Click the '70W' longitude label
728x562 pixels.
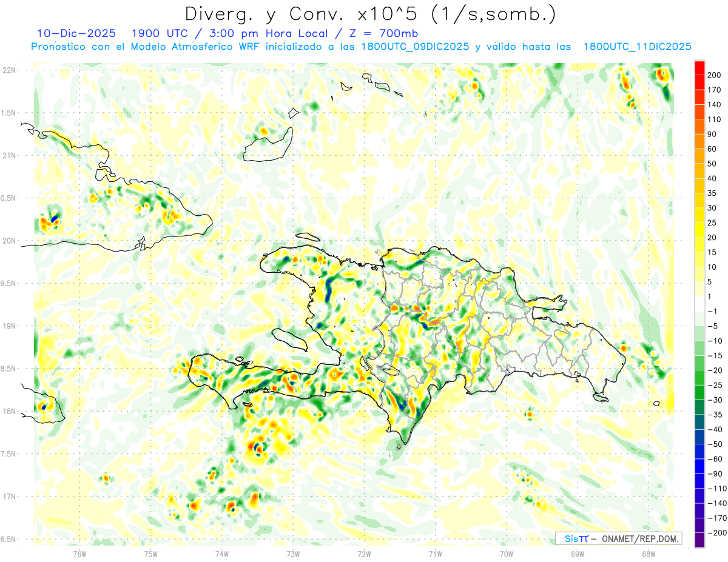pos(506,554)
